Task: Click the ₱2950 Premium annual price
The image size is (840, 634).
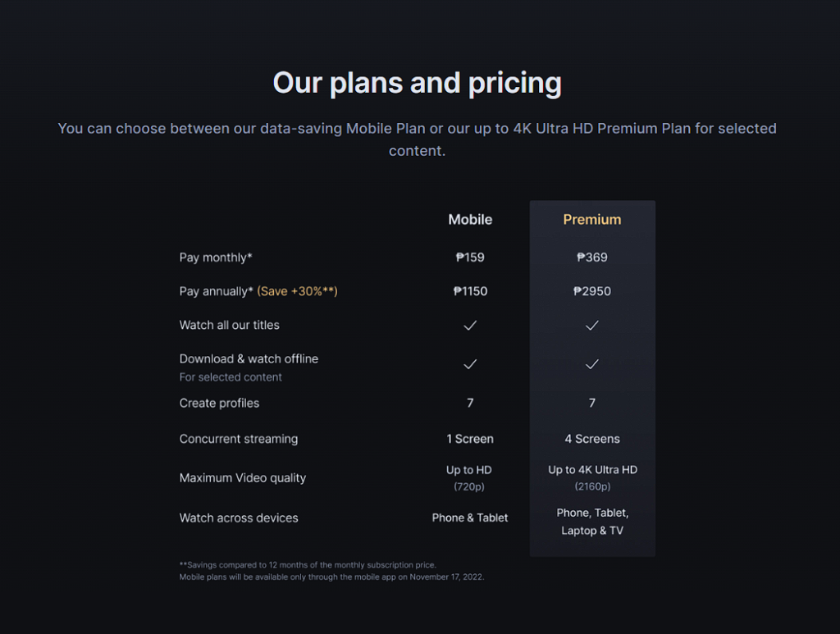Action: point(592,291)
